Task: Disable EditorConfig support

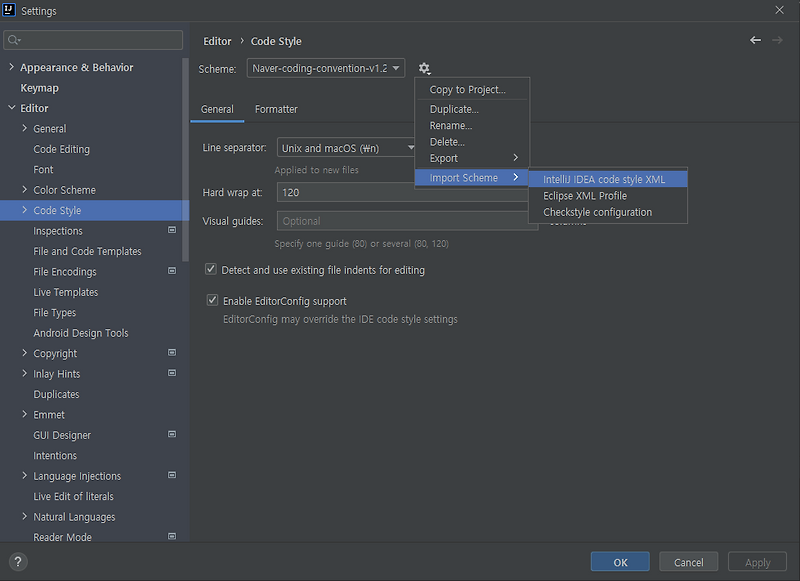Action: point(212,300)
